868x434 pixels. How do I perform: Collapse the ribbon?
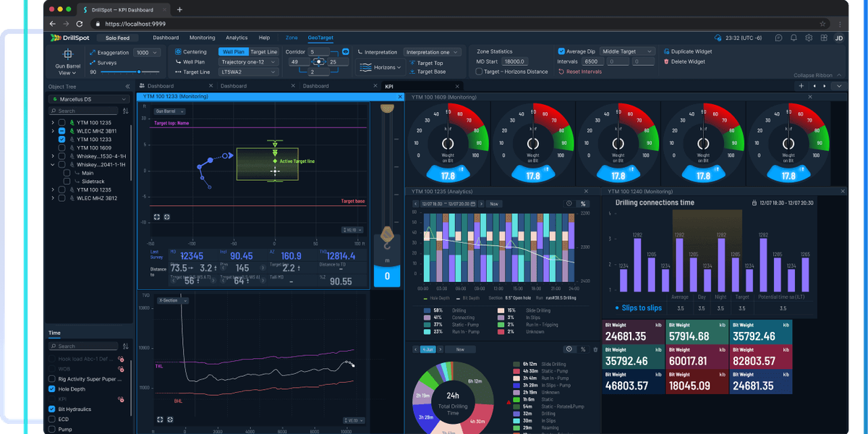[x=812, y=75]
